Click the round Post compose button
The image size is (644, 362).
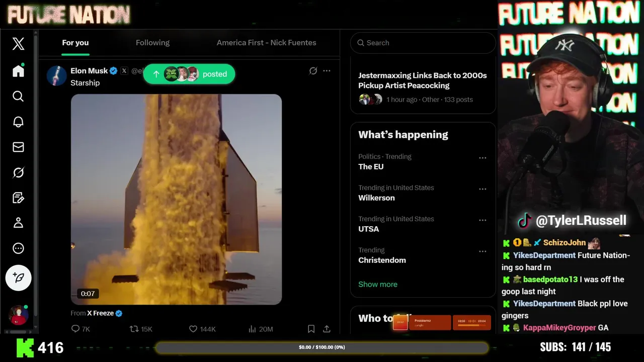(x=19, y=278)
